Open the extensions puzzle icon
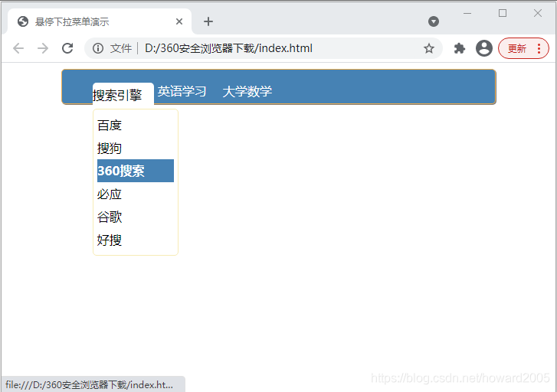The image size is (557, 392). [x=459, y=48]
